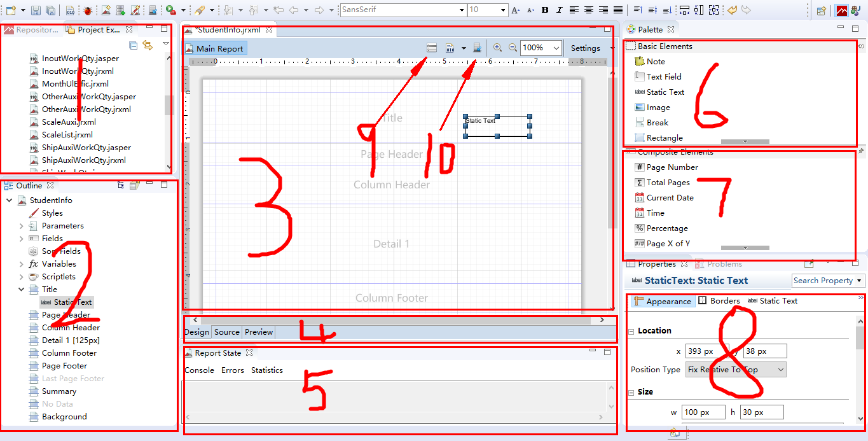Switch to the Source tab
868x441 pixels.
[x=226, y=332]
